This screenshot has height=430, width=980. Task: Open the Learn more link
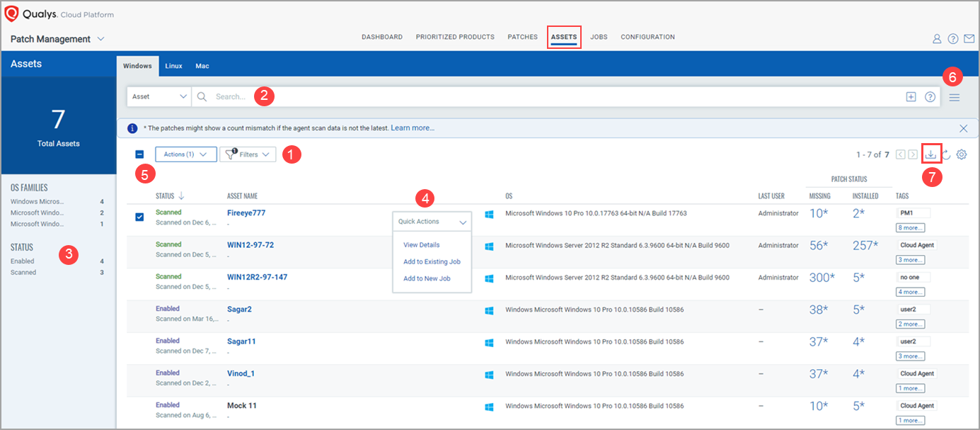pos(413,128)
